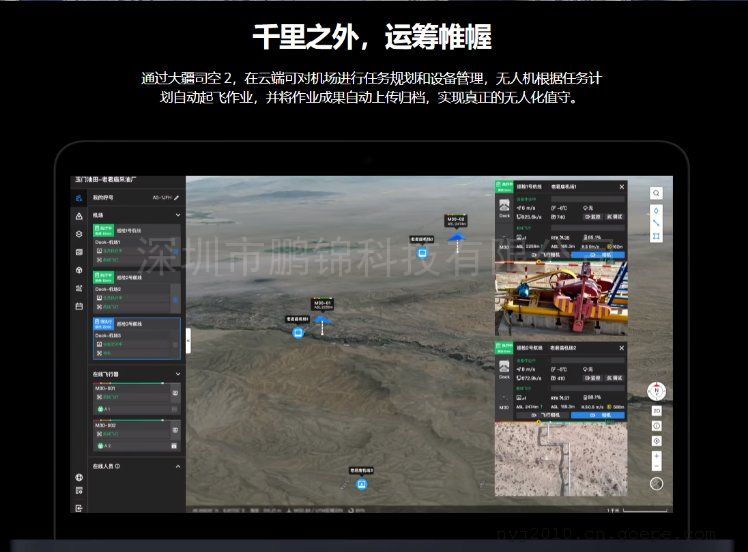Click the map zoom in plus button
748x552 pixels.
656,455
